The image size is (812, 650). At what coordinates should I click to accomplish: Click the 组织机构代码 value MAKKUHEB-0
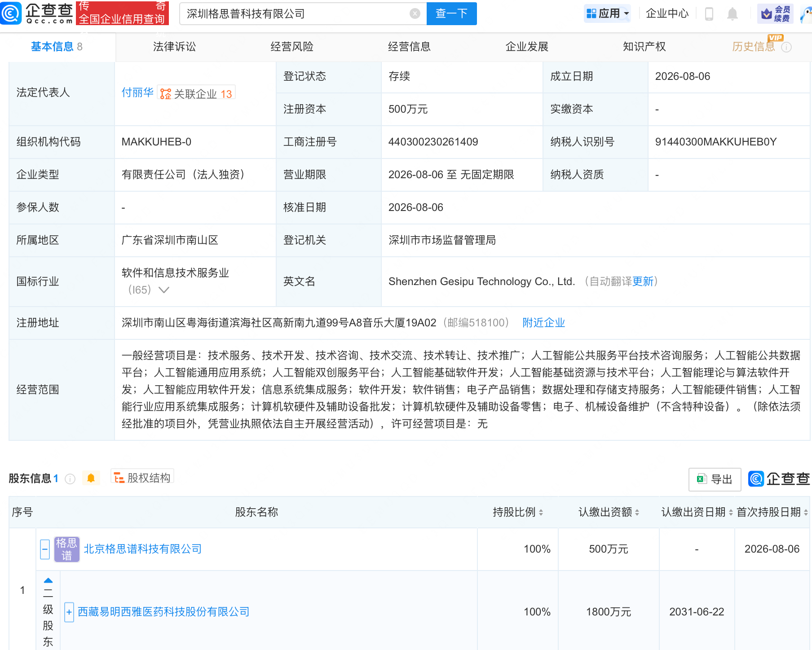(x=156, y=142)
